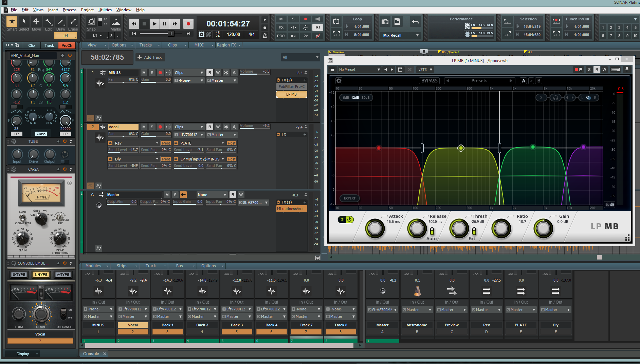Pick the Erase tool
This screenshot has height=364, width=640.
73,22
